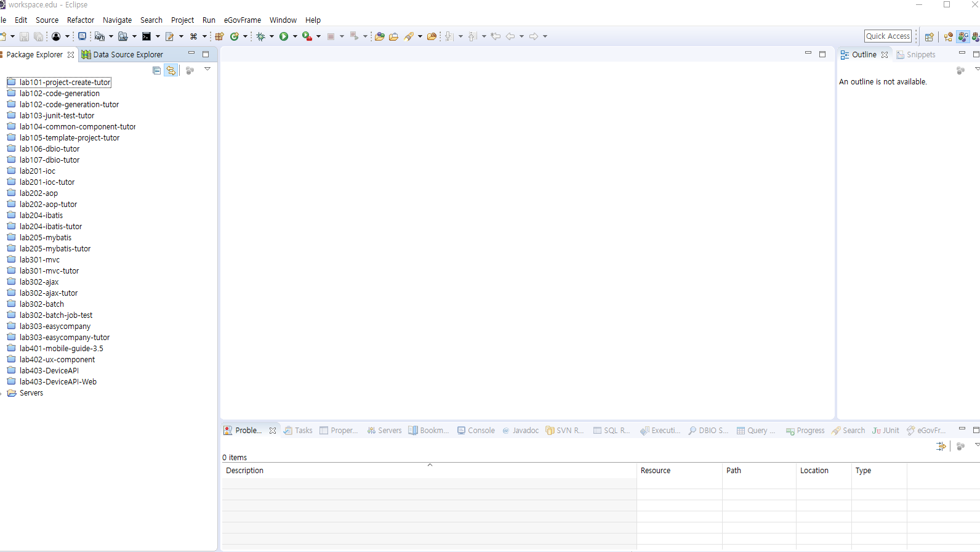Switch to the Data Source Explorer tab

[122, 55]
